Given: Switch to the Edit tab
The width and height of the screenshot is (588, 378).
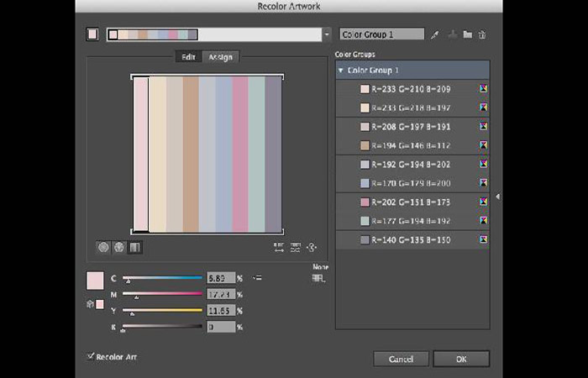Looking at the screenshot, I should 188,57.
